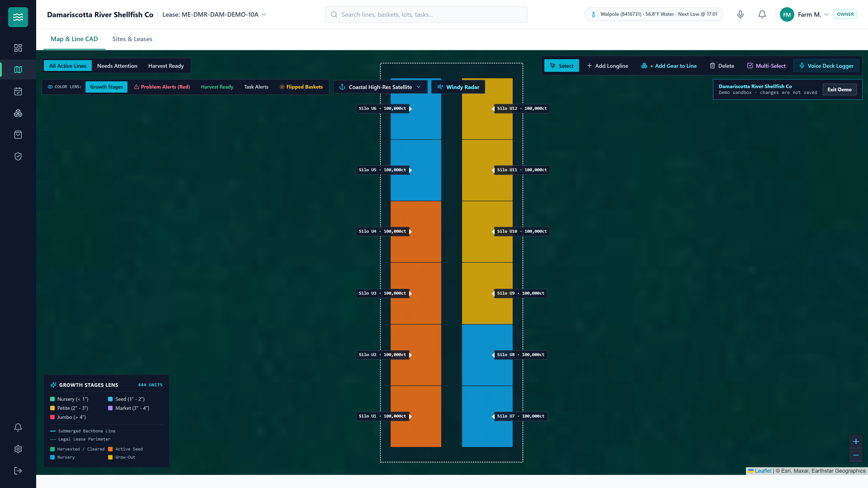The height and width of the screenshot is (488, 868).
Task: Click the Delete trash tool
Action: 722,66
